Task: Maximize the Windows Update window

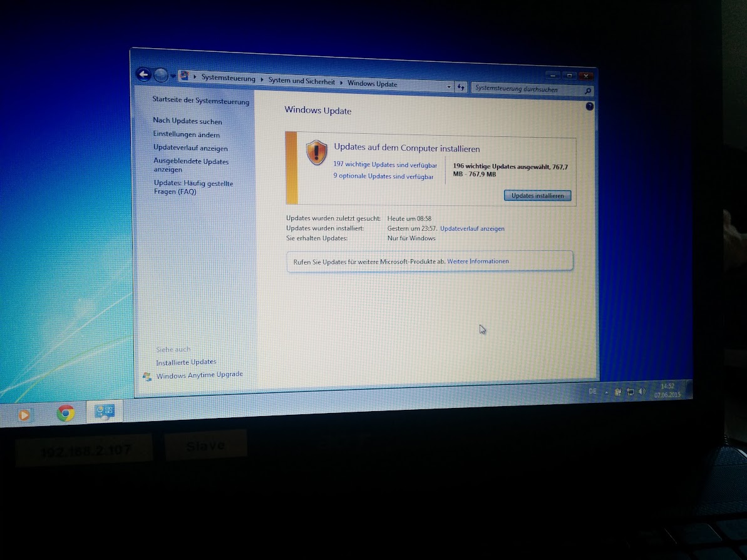Action: coord(569,76)
